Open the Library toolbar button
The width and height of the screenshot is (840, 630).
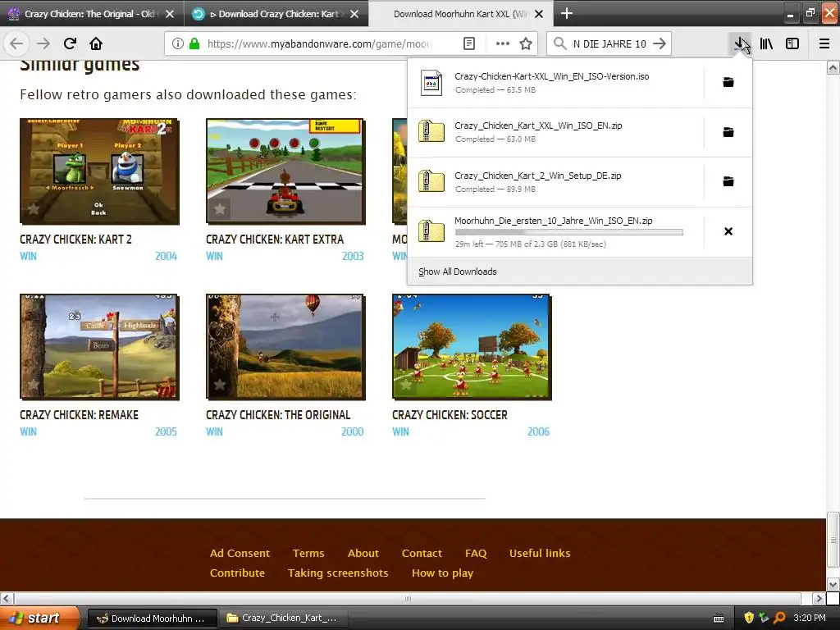click(x=767, y=43)
